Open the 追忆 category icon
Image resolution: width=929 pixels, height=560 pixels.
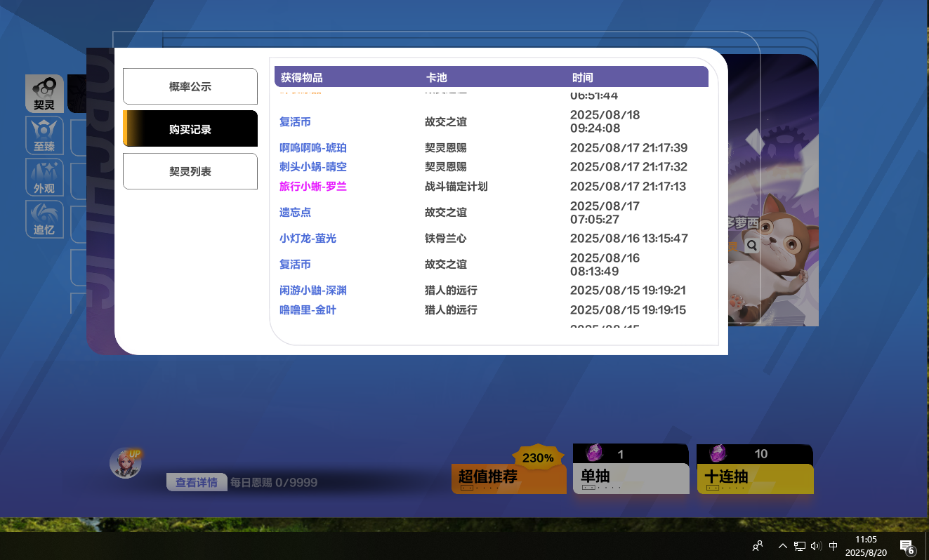44,220
